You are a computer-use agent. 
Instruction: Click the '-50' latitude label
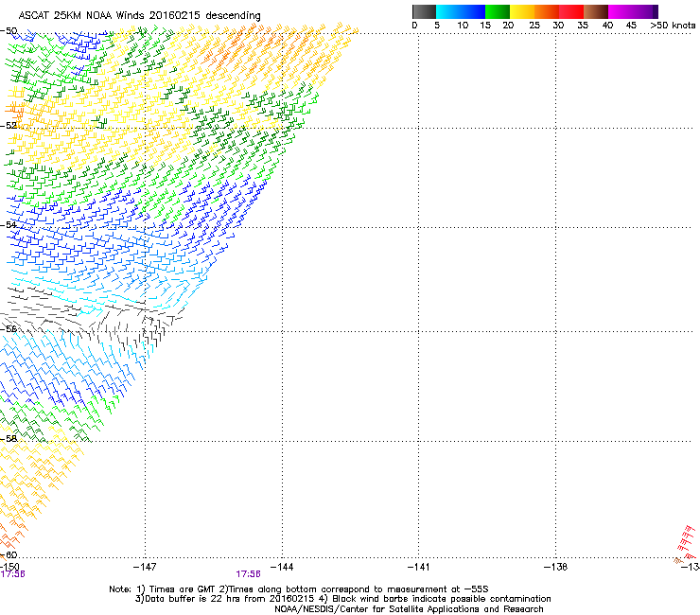tap(9, 31)
